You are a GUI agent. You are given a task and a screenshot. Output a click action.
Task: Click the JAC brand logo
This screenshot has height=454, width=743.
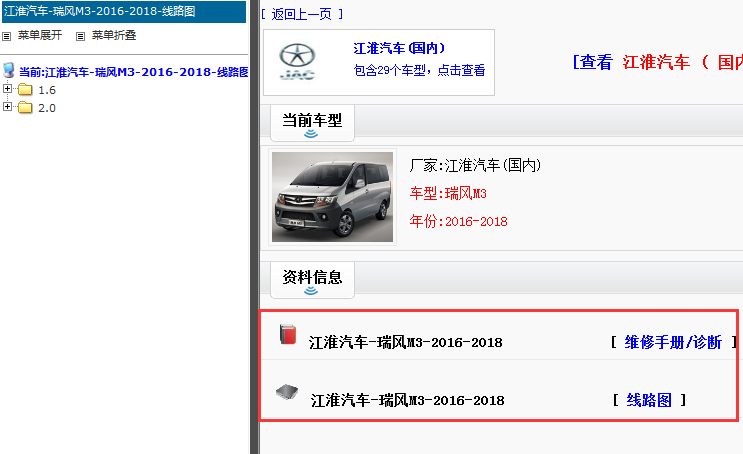click(x=297, y=62)
